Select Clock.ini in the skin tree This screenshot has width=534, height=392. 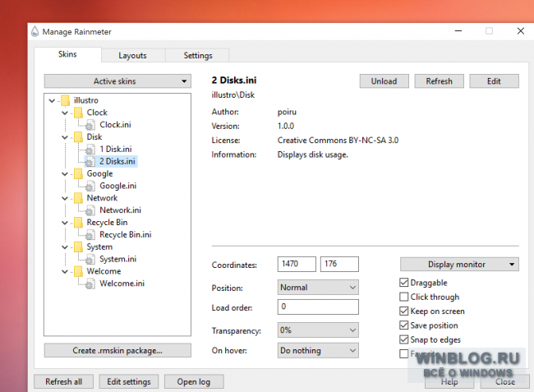[115, 125]
